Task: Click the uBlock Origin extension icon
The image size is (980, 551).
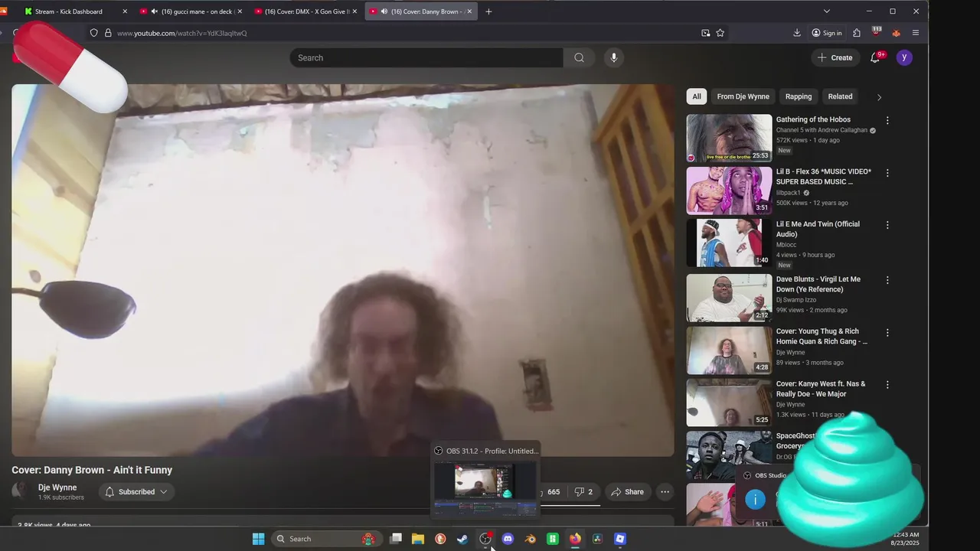Action: tap(877, 32)
